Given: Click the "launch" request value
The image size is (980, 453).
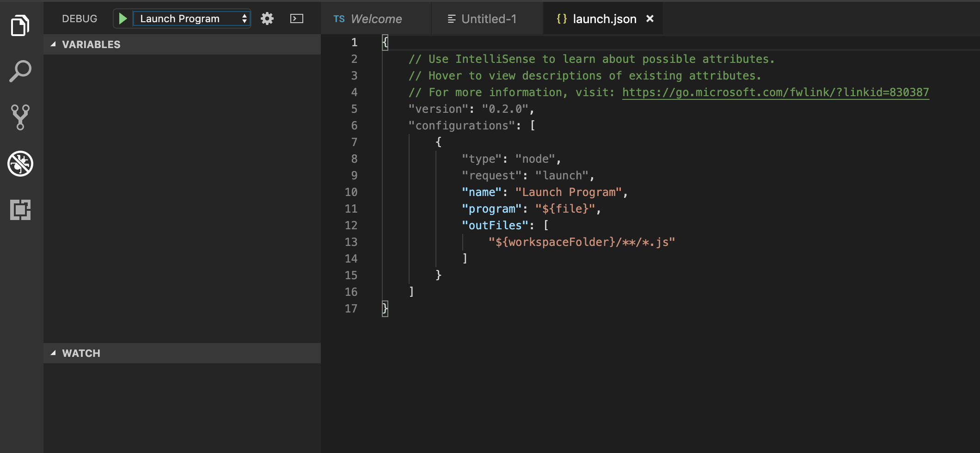Looking at the screenshot, I should coord(562,176).
